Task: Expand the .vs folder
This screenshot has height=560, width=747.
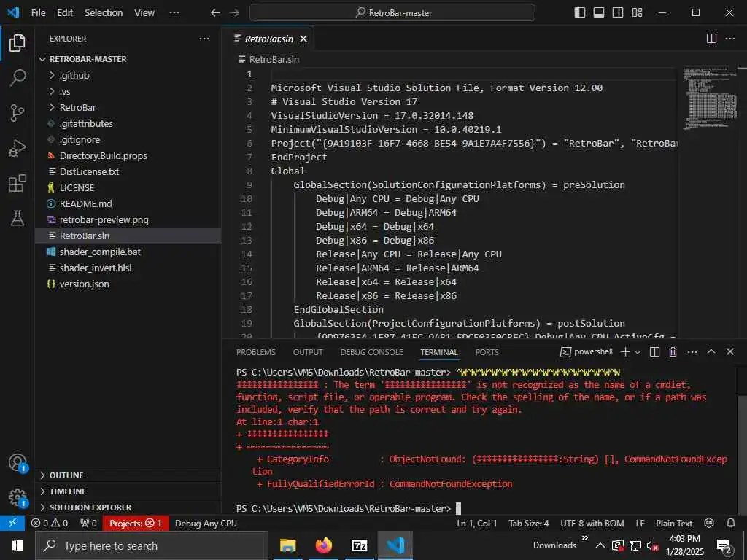Action: (x=128, y=91)
